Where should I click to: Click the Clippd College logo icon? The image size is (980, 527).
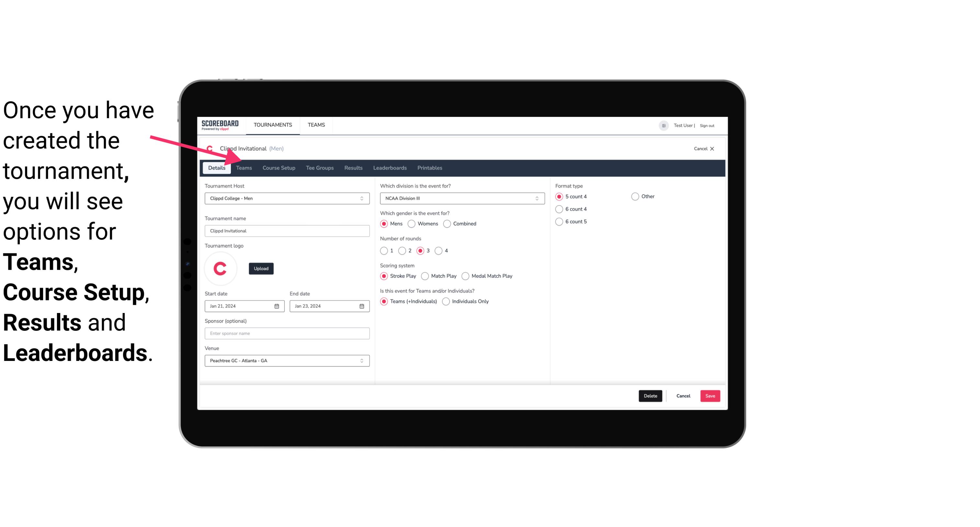221,267
